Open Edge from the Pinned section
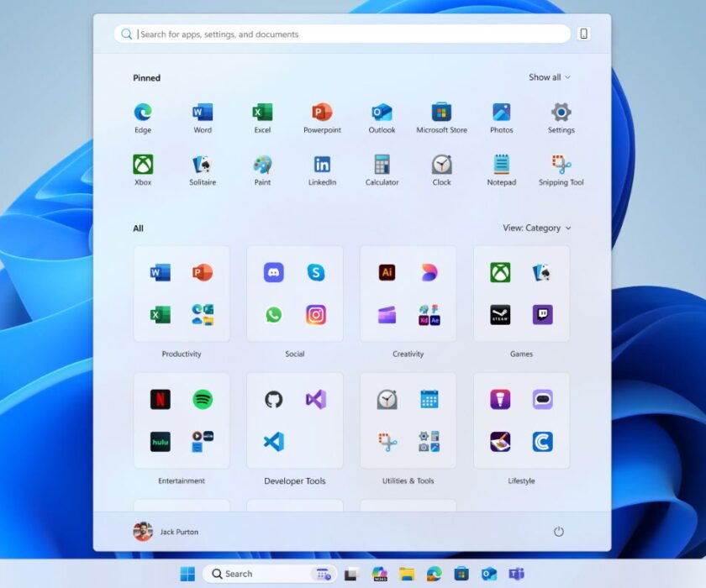Screen dimensions: 706x588 click(143, 113)
